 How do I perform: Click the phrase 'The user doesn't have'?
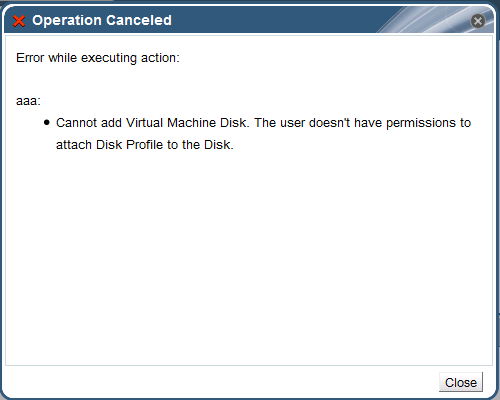(x=319, y=123)
